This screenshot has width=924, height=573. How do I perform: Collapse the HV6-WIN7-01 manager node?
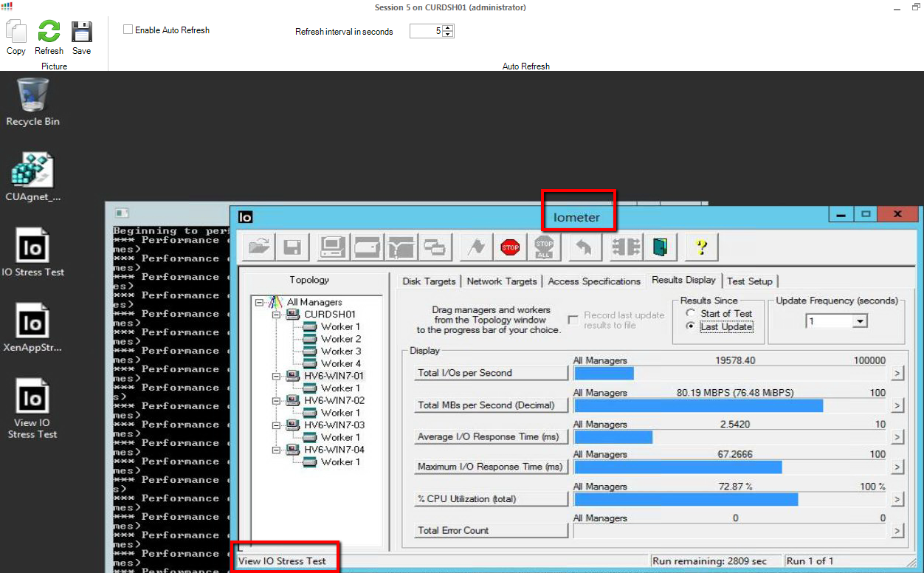point(276,376)
